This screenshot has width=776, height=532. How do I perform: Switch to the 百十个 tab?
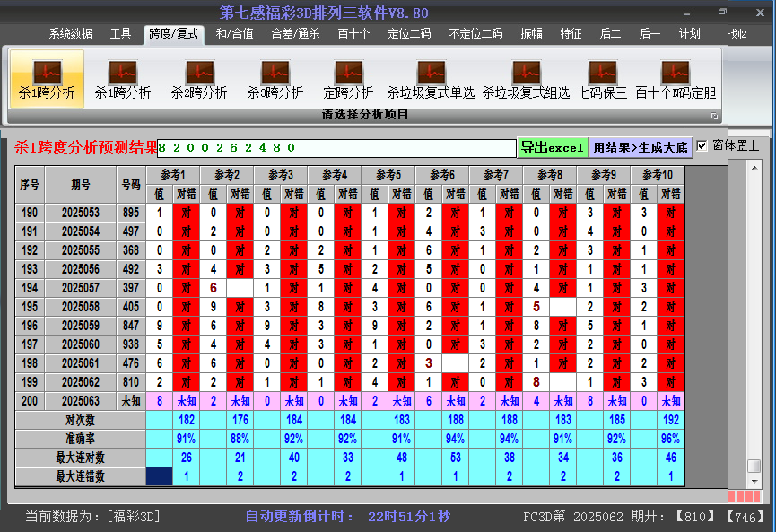(353, 34)
